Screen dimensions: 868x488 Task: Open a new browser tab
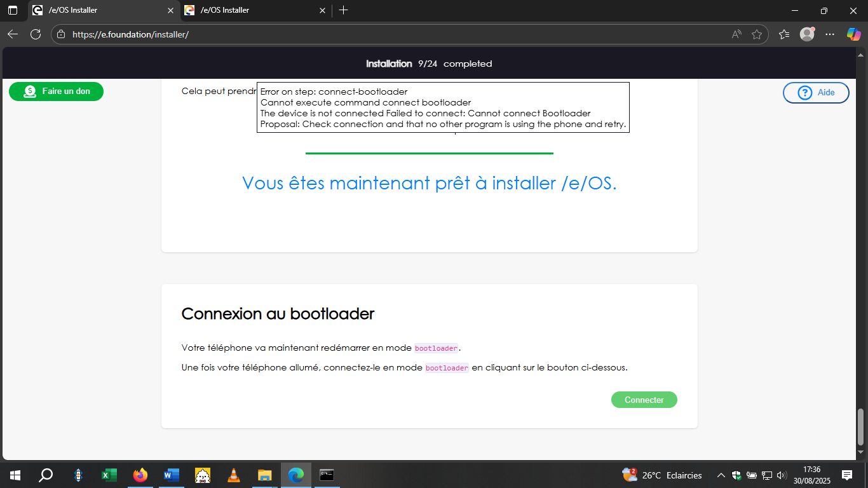click(x=343, y=10)
